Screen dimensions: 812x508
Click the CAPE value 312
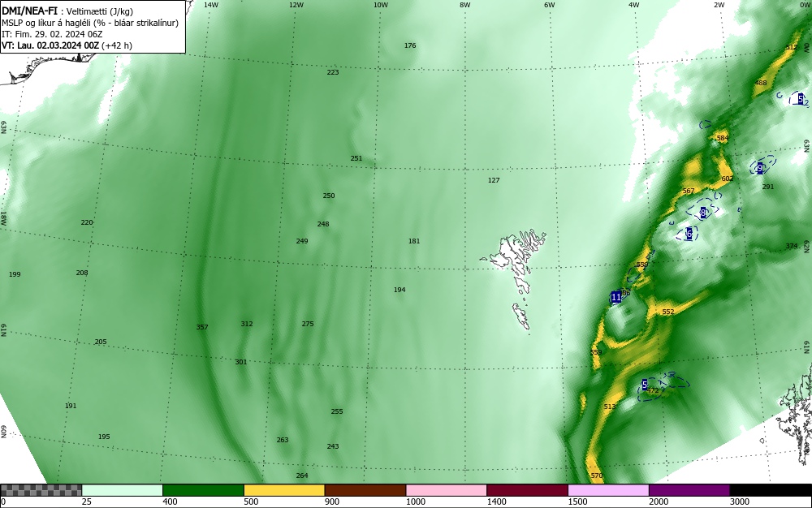click(x=247, y=324)
